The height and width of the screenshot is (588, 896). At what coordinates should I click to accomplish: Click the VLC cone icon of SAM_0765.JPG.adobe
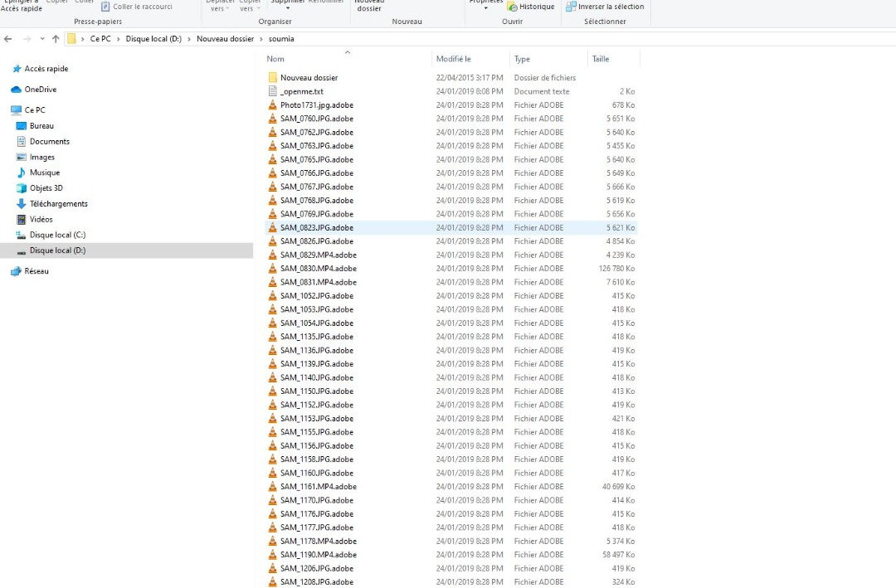[273, 159]
